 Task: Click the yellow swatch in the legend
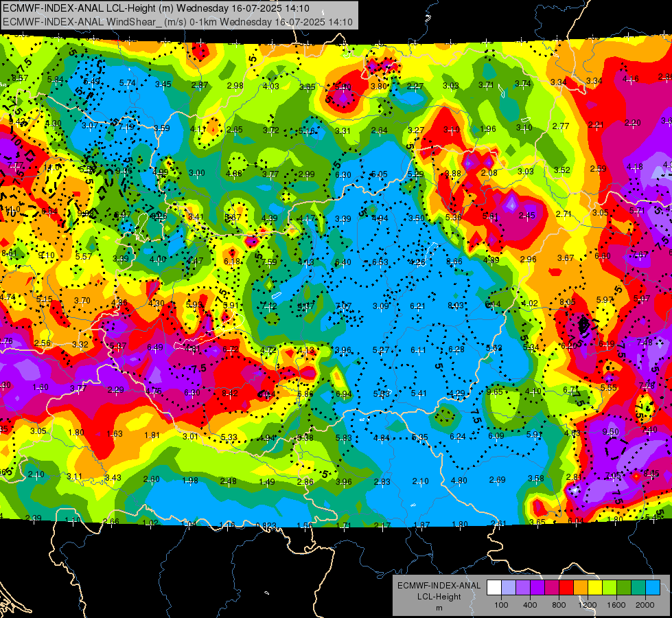tap(595, 588)
